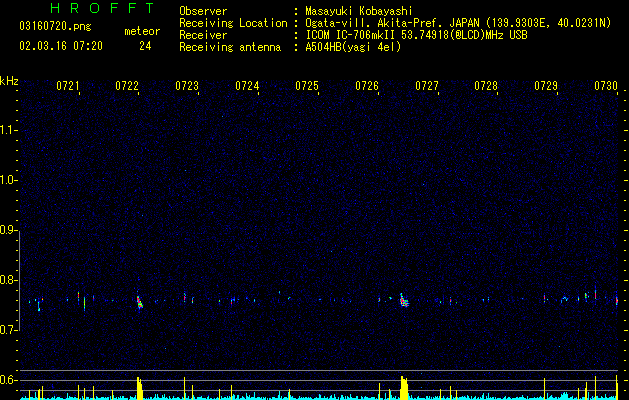629x400 pixels.
Task: Click the 0.9 kHz axis label
Action: pyautogui.click(x=8, y=230)
